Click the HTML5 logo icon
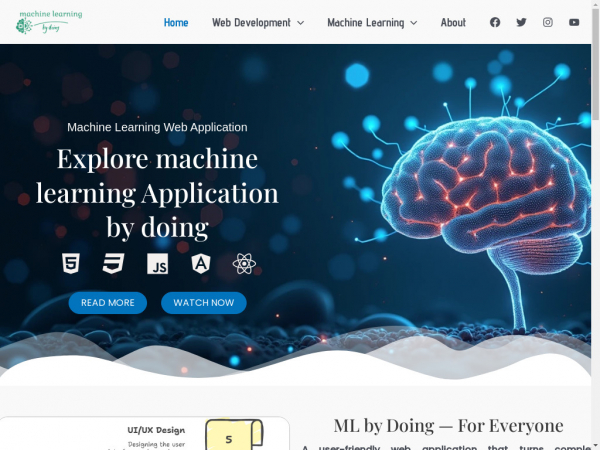The image size is (600, 450). tap(70, 264)
